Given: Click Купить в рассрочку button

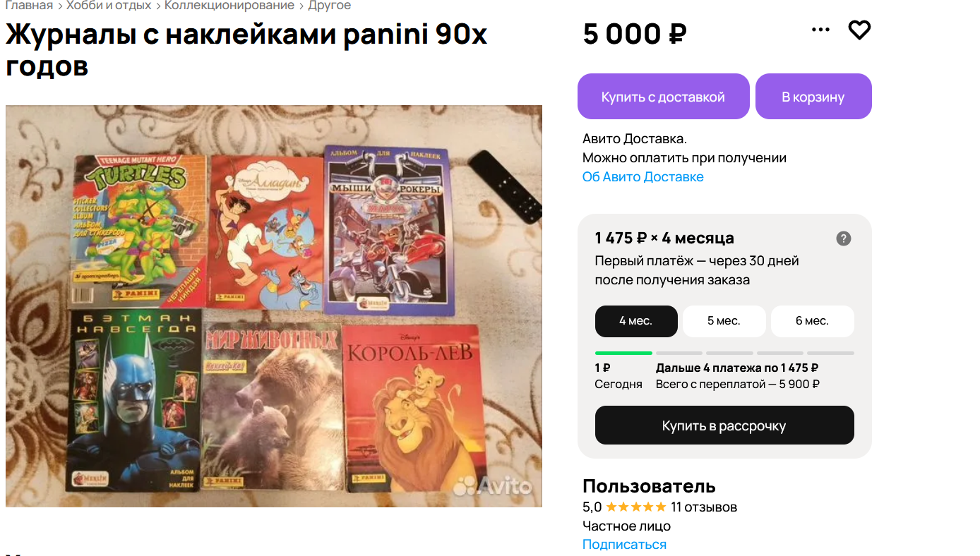Looking at the screenshot, I should pos(724,425).
